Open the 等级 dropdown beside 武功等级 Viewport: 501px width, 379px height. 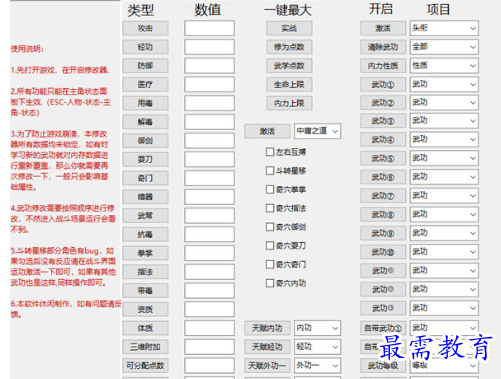point(444,366)
